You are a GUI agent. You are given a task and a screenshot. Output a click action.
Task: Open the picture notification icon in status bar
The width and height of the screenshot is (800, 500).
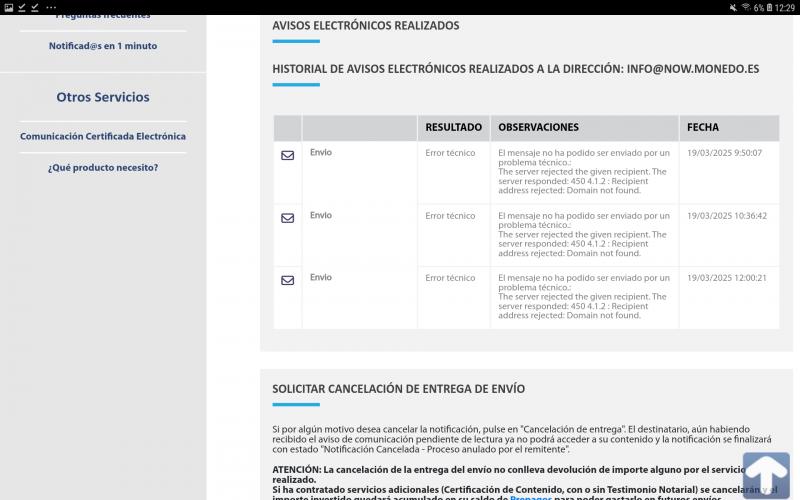tap(9, 7)
